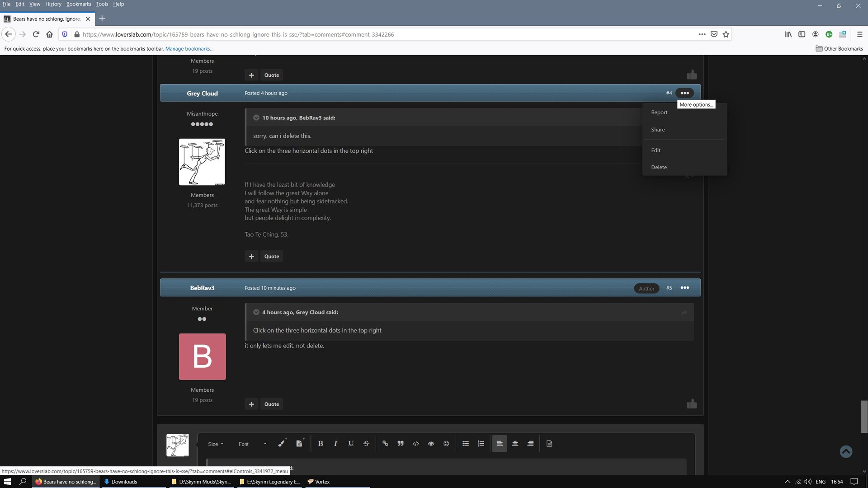Share the quoted Grey Cloud post via arrow
This screenshot has width=868, height=488.
click(684, 313)
